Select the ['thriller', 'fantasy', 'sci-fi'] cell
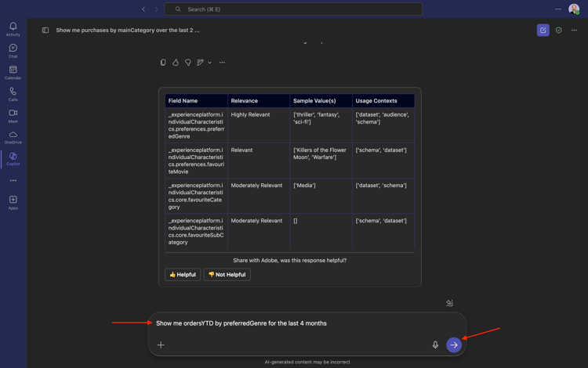The height and width of the screenshot is (368, 588). pos(321,125)
